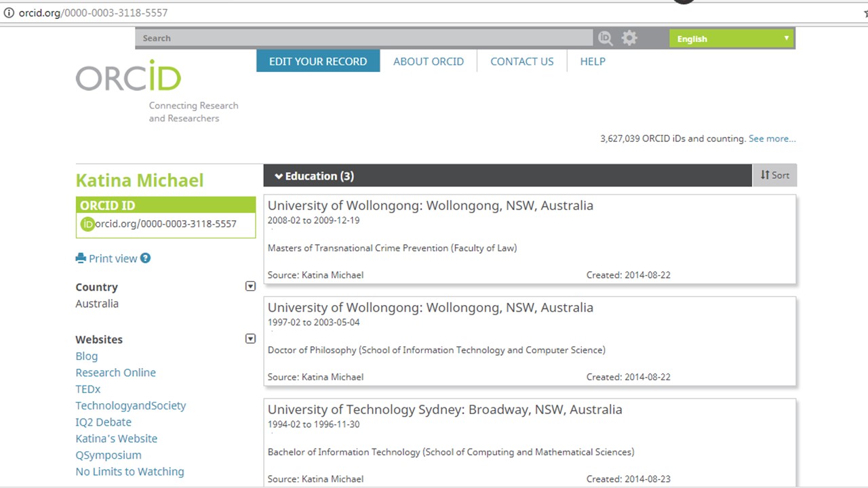Open the TechnologyandSociety link
This screenshot has width=868, height=488.
pyautogui.click(x=131, y=405)
